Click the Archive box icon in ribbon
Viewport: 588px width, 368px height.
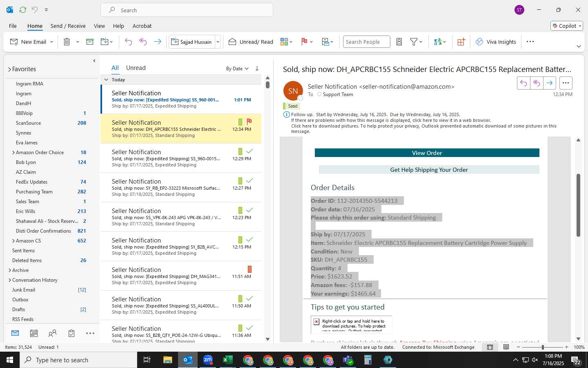pyautogui.click(x=90, y=42)
